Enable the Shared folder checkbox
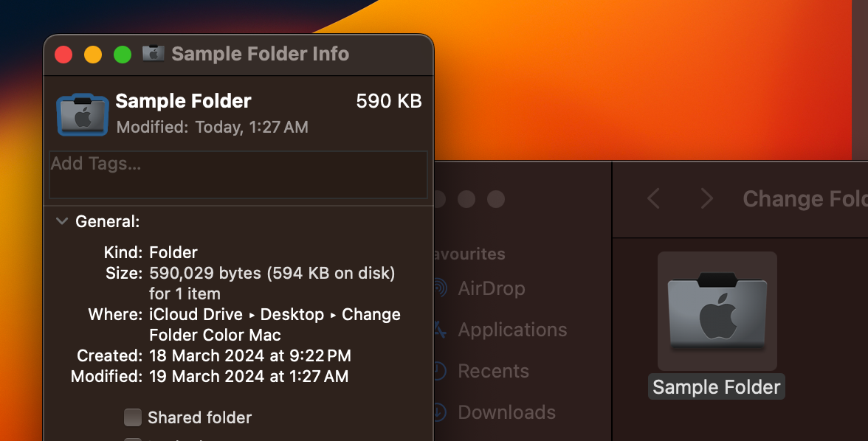868x441 pixels. [133, 418]
